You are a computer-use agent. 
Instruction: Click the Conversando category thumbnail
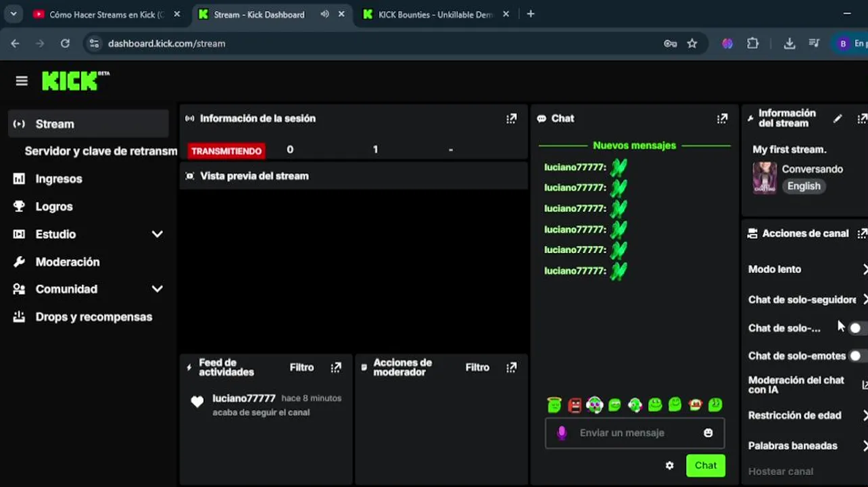tap(765, 178)
